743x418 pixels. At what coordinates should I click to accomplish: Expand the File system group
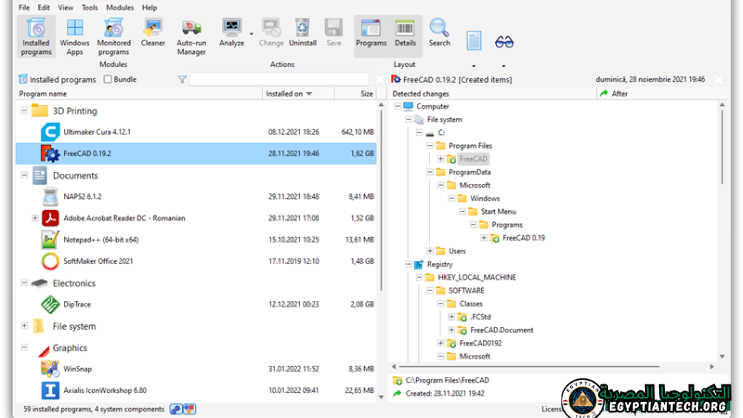coord(25,326)
